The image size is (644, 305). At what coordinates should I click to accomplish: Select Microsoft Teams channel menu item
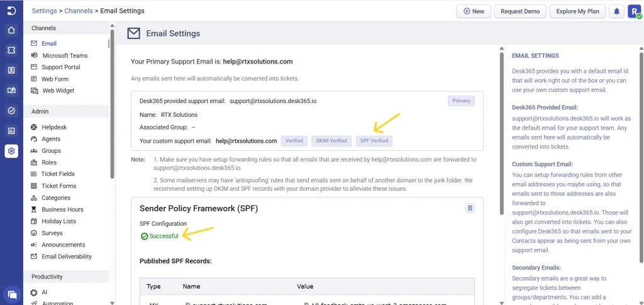click(x=65, y=55)
